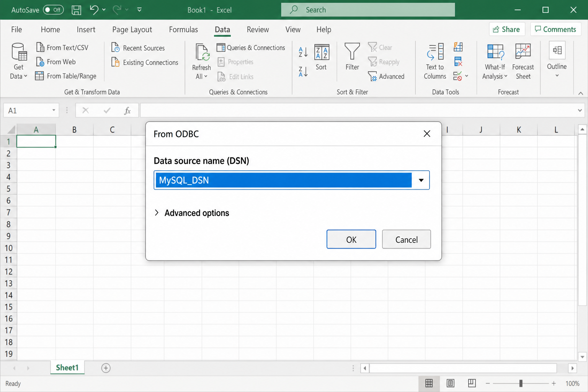
Task: Open the Undo history dropdown
Action: click(104, 10)
